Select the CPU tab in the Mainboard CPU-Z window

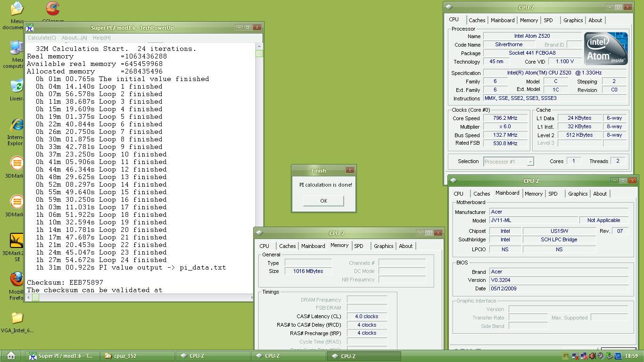pyautogui.click(x=458, y=194)
